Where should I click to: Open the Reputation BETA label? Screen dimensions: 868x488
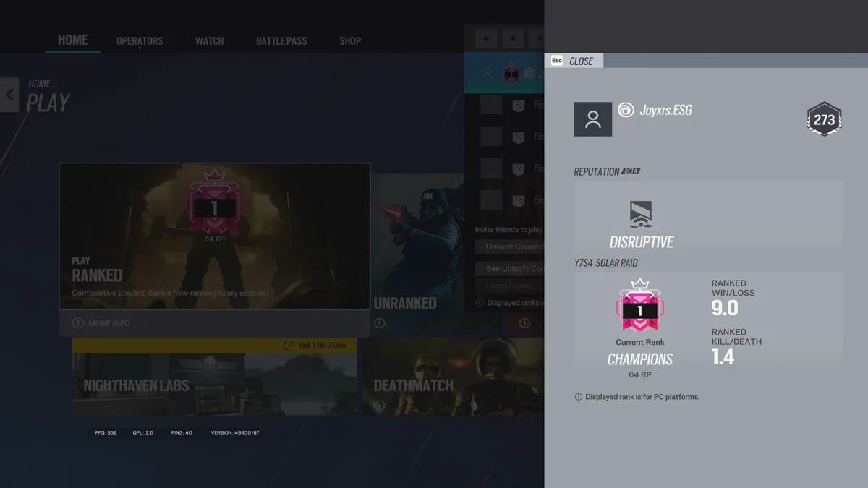607,171
